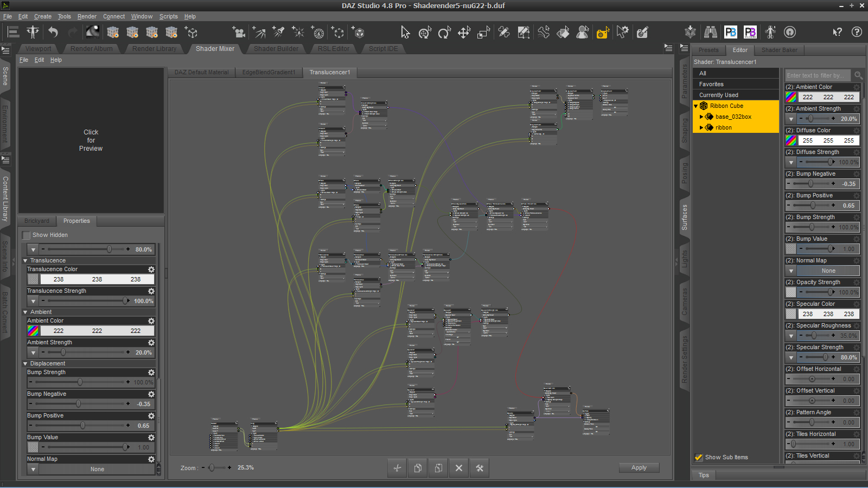Select the Scale tool

click(483, 33)
